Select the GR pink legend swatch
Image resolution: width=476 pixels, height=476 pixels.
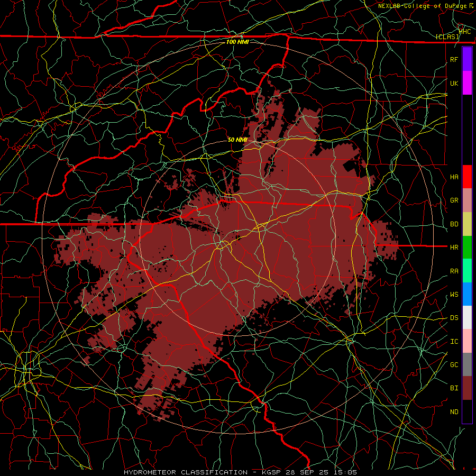tap(467, 200)
